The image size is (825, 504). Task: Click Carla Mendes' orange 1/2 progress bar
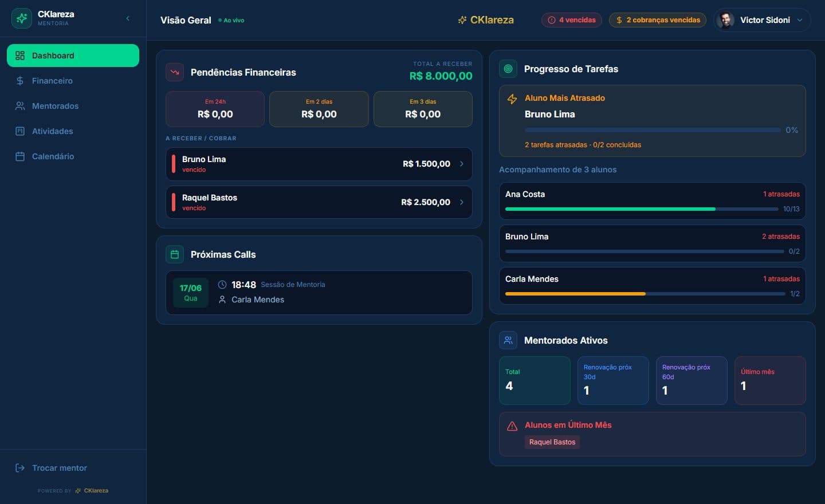click(645, 294)
